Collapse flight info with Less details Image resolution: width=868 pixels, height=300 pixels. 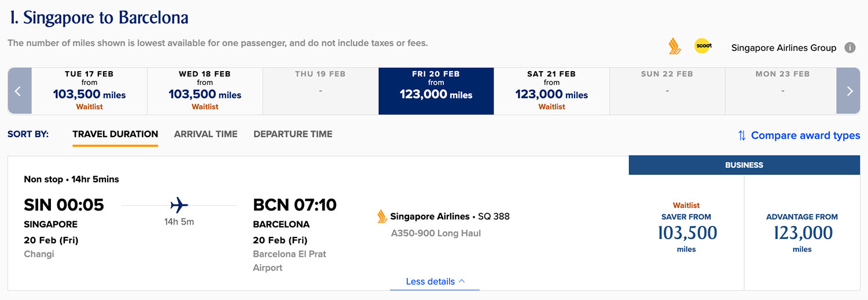tap(435, 282)
